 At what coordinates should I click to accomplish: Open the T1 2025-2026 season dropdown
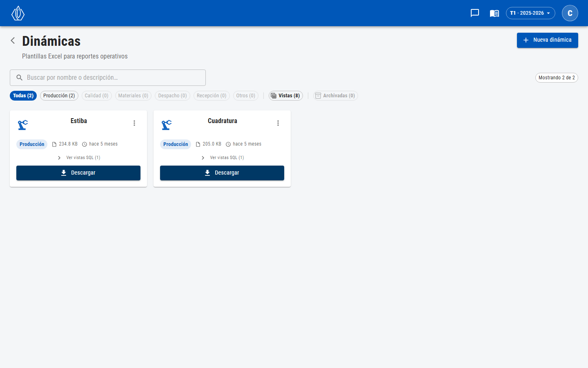click(530, 13)
